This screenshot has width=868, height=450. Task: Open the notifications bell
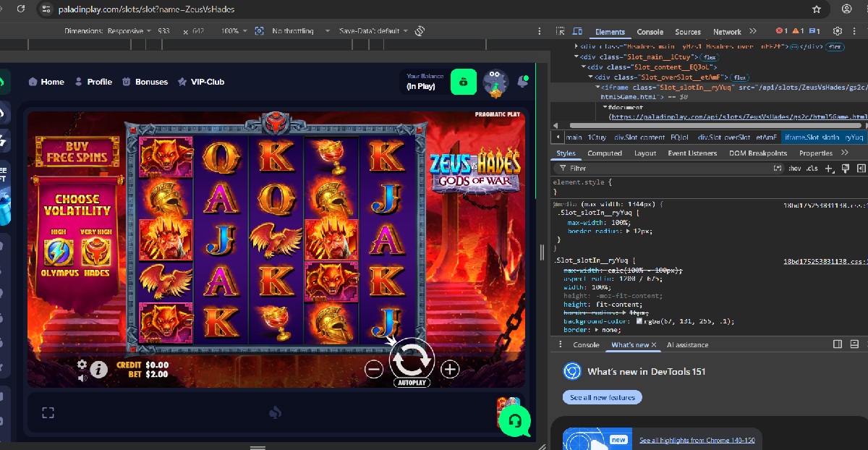[x=522, y=82]
